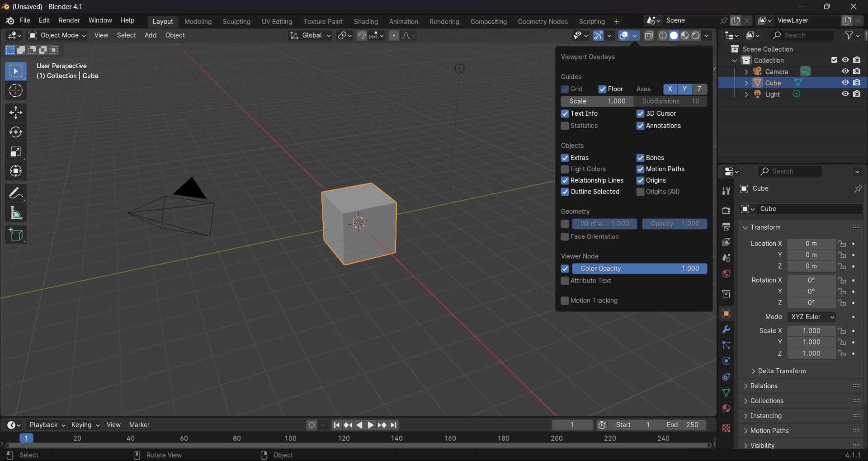
Task: Expand the Light item in outliner
Action: point(746,94)
